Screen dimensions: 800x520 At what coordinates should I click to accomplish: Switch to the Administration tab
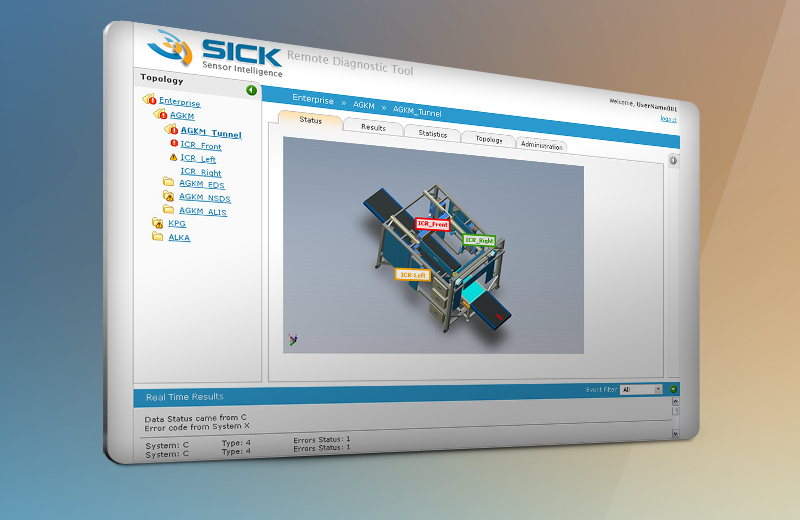point(542,145)
